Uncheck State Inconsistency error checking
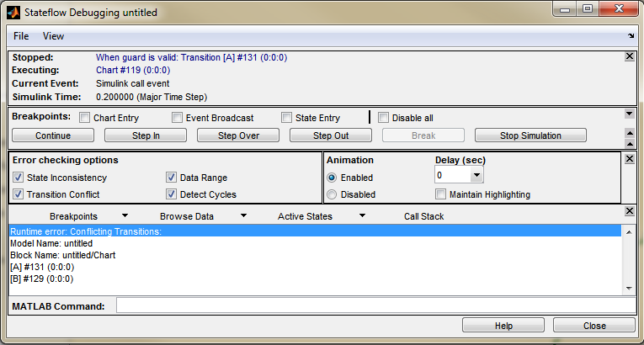644x345 pixels. [x=19, y=178]
